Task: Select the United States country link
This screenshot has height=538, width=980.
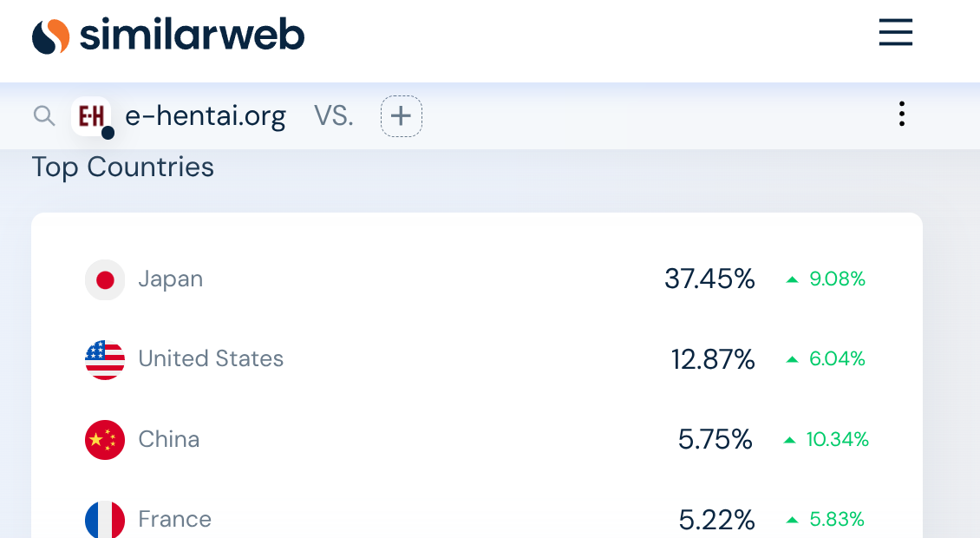Action: [211, 358]
